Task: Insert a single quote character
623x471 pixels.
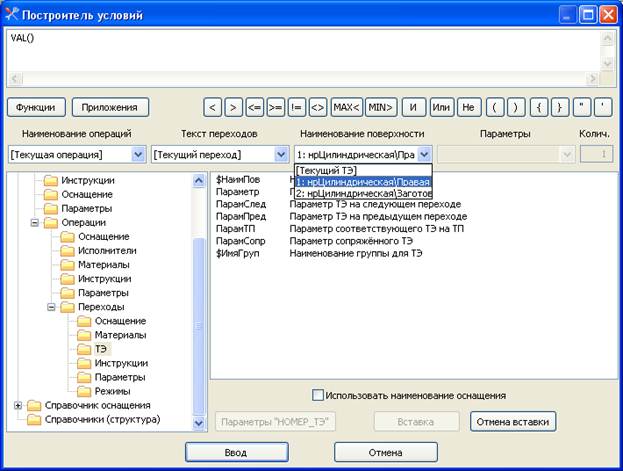Action: coord(603,107)
